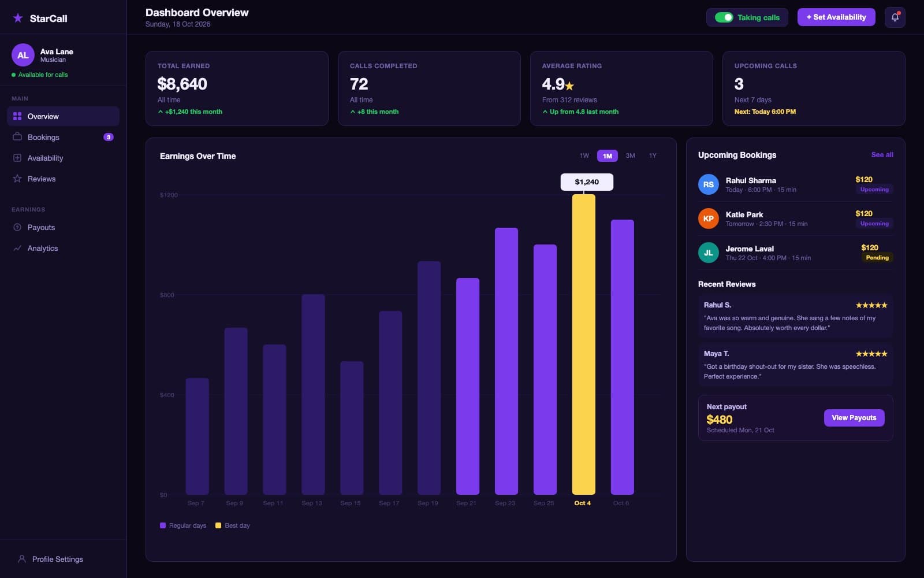Screen dimensions: 924x578
Task: Click 'Next: Today 6:00 PM' text
Action: tap(765, 112)
